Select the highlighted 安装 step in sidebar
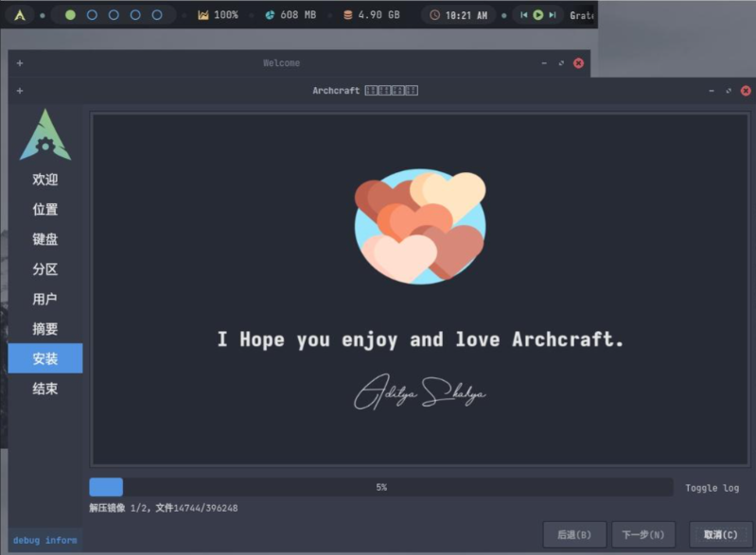This screenshot has width=756, height=555. coord(45,358)
